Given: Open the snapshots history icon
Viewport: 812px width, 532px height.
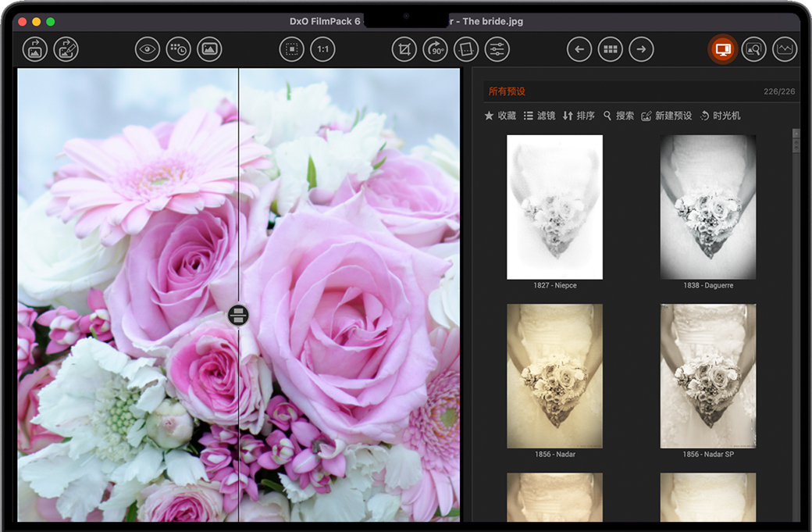Looking at the screenshot, I should (178, 50).
